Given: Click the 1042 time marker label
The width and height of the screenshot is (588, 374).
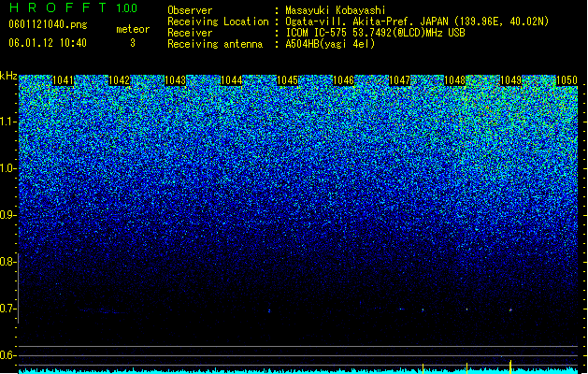Looking at the screenshot, I should (x=119, y=80).
